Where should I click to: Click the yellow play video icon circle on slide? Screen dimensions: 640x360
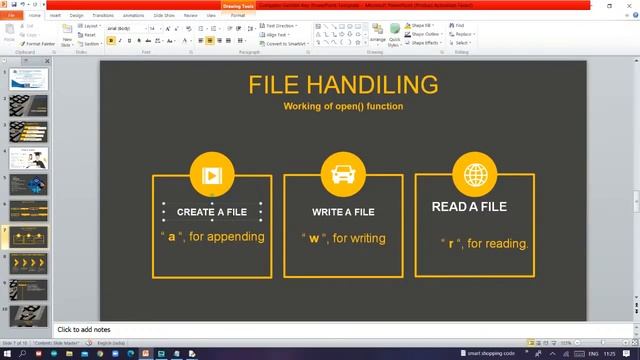click(x=212, y=175)
